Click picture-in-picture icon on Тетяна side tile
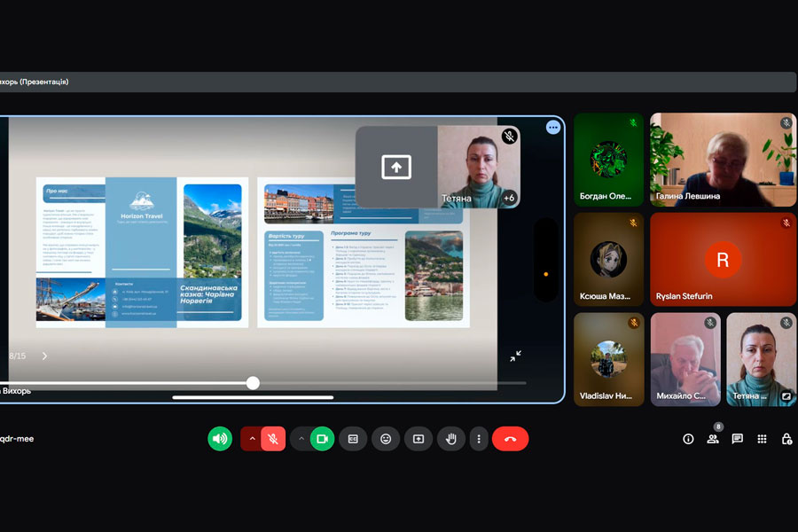The height and width of the screenshot is (532, 798). [x=786, y=396]
